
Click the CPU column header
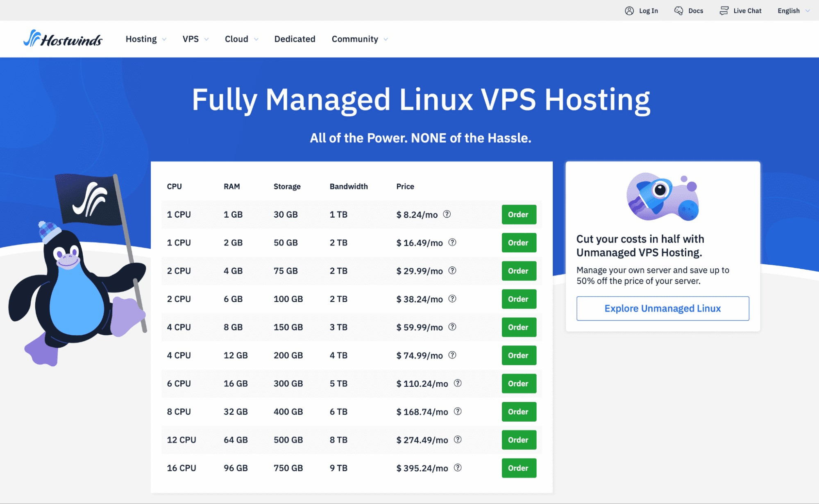pyautogui.click(x=174, y=186)
